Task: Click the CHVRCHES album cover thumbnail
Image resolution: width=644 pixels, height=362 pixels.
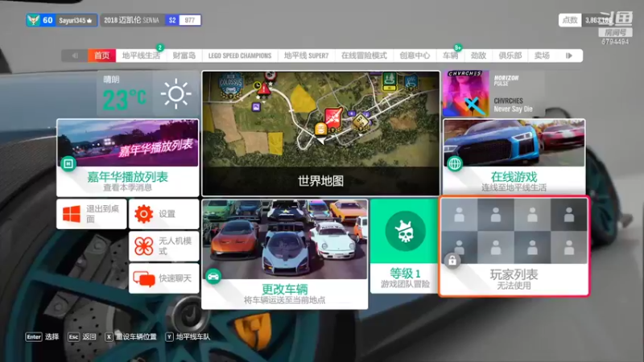Action: coord(466,93)
